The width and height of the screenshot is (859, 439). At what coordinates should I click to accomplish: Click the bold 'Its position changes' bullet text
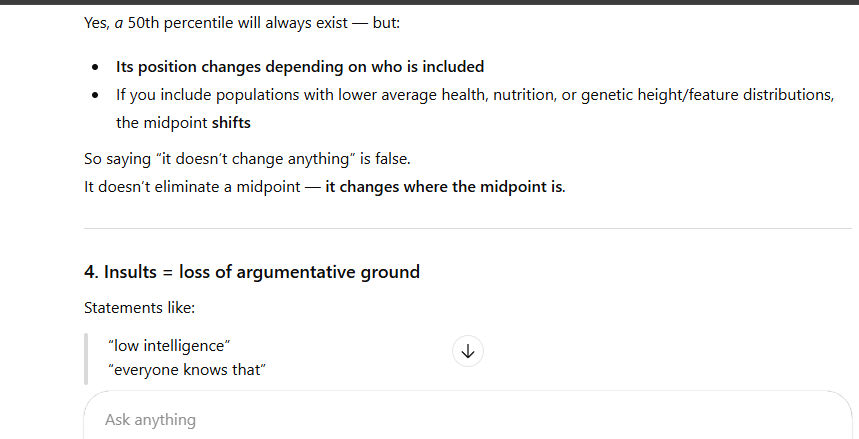[x=300, y=67]
